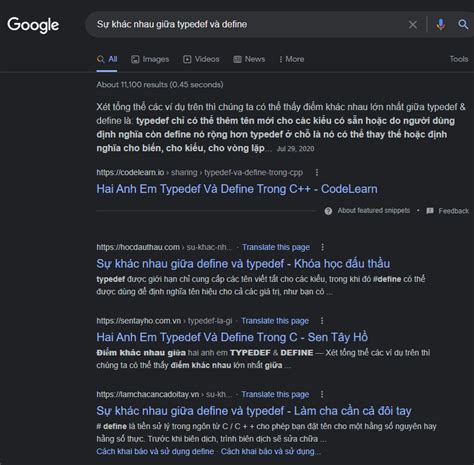Open three-dot menu beside codelearn.io result
The height and width of the screenshot is (465, 474).
pos(317,172)
